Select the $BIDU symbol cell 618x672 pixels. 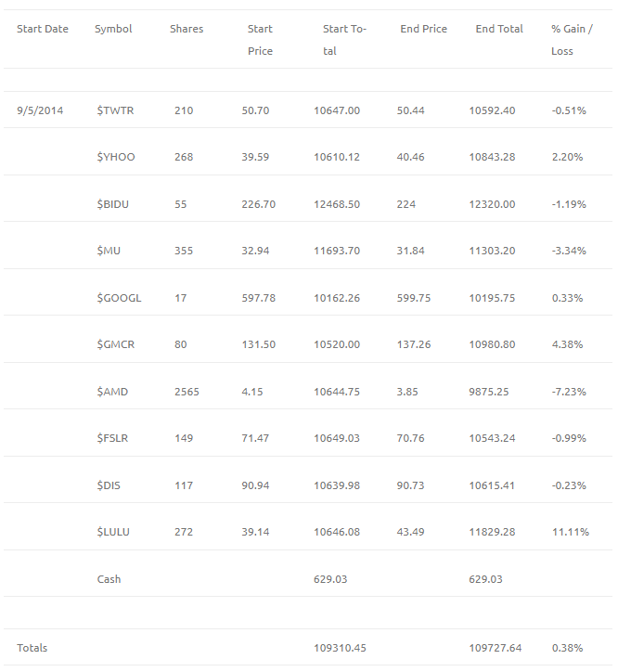coord(112,204)
